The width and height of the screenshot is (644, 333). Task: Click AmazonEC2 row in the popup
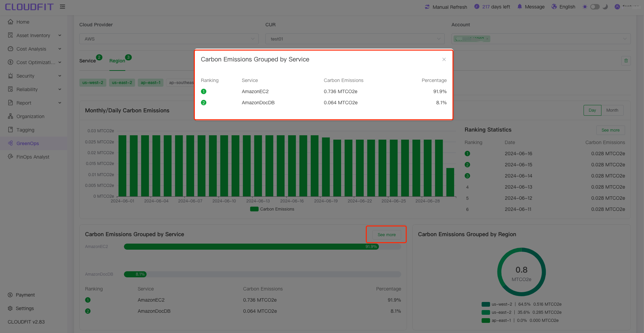[324, 91]
